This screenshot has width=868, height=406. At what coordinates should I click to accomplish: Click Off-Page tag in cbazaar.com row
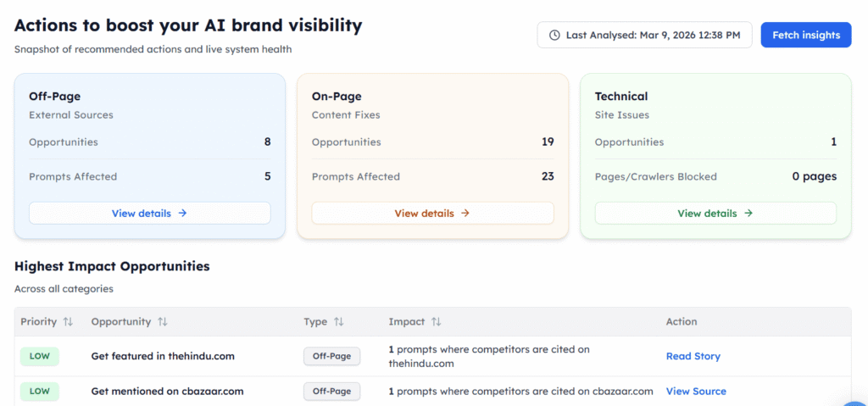pos(331,391)
